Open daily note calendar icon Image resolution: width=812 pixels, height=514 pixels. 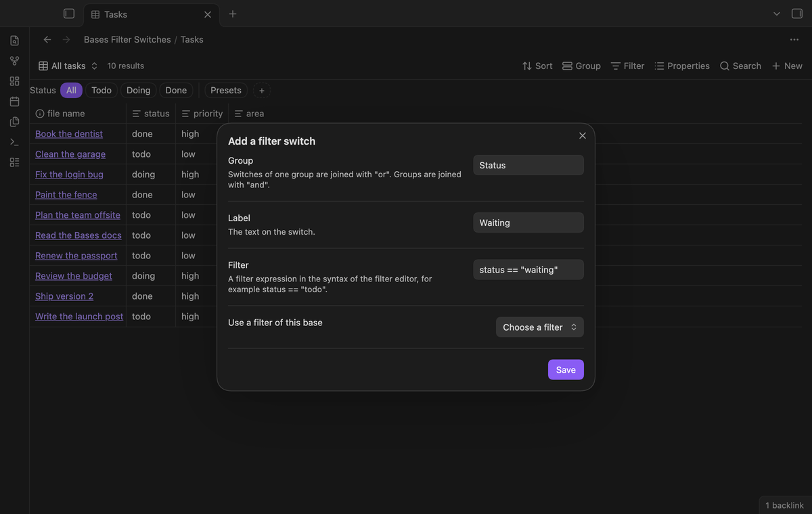tap(14, 101)
